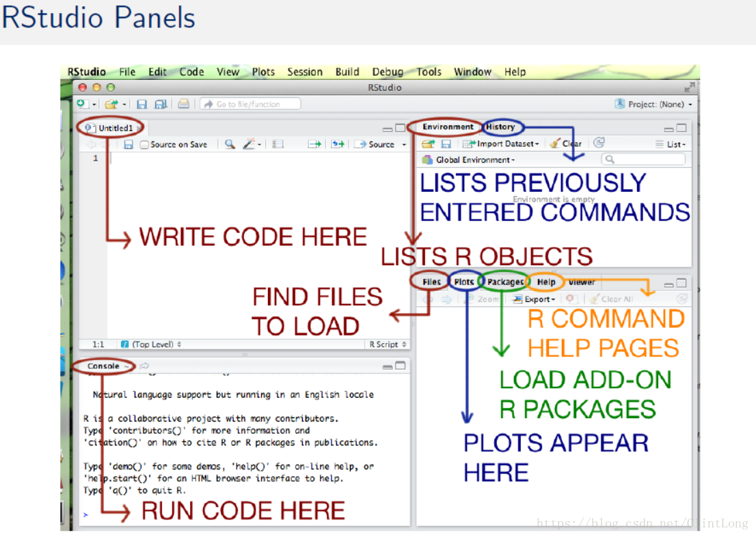
Task: Click the previous plot left arrow icon
Action: [428, 299]
